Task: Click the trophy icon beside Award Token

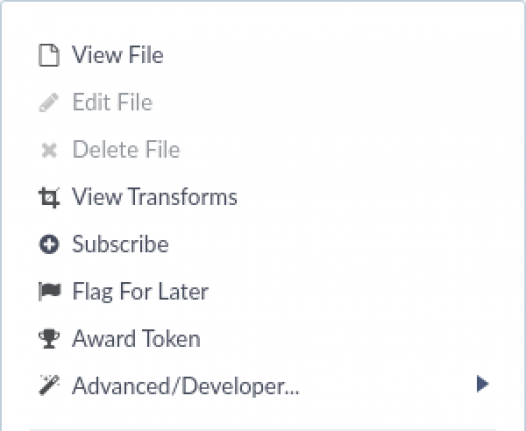Action: pyautogui.click(x=49, y=339)
